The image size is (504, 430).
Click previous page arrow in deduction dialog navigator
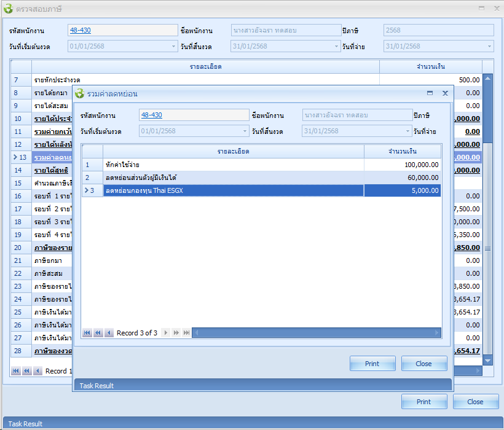pyautogui.click(x=98, y=333)
